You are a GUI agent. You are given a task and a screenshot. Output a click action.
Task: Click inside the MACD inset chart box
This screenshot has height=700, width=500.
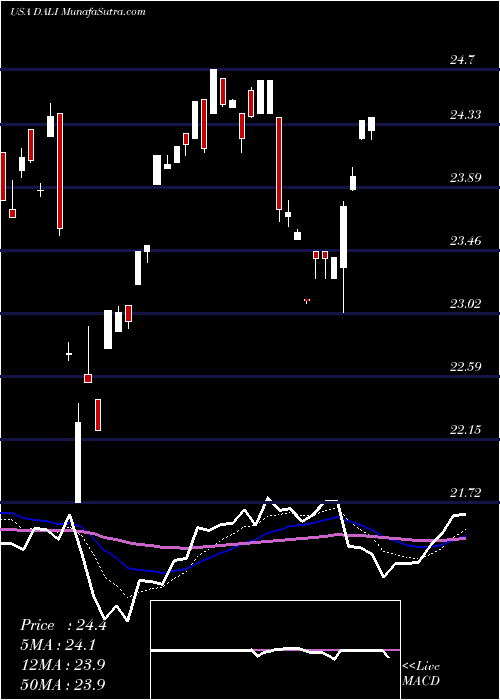[x=275, y=650]
